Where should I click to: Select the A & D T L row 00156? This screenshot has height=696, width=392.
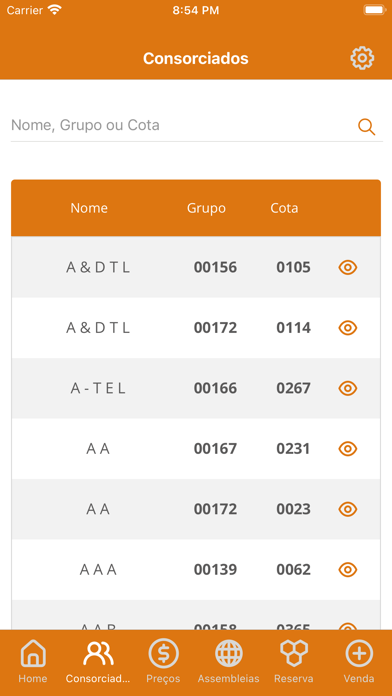(196, 268)
